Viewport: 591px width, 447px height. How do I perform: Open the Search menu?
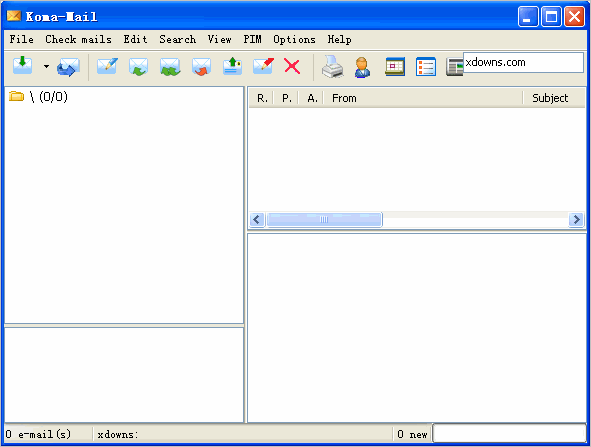(178, 39)
